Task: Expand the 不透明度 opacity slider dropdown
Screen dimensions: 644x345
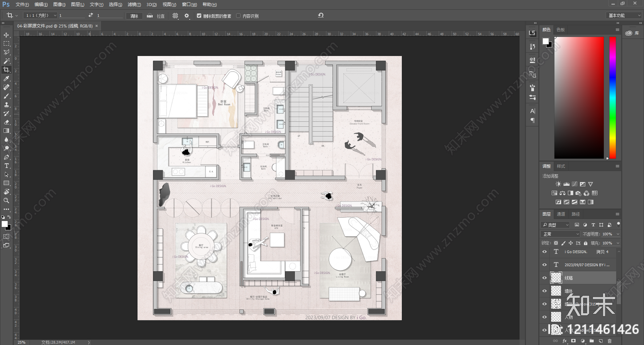Action: tap(618, 234)
